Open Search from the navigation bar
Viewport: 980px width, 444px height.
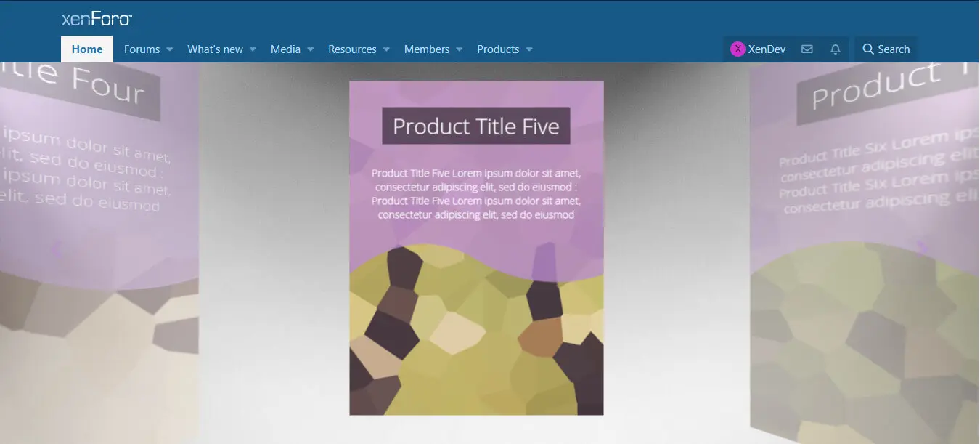tap(886, 49)
